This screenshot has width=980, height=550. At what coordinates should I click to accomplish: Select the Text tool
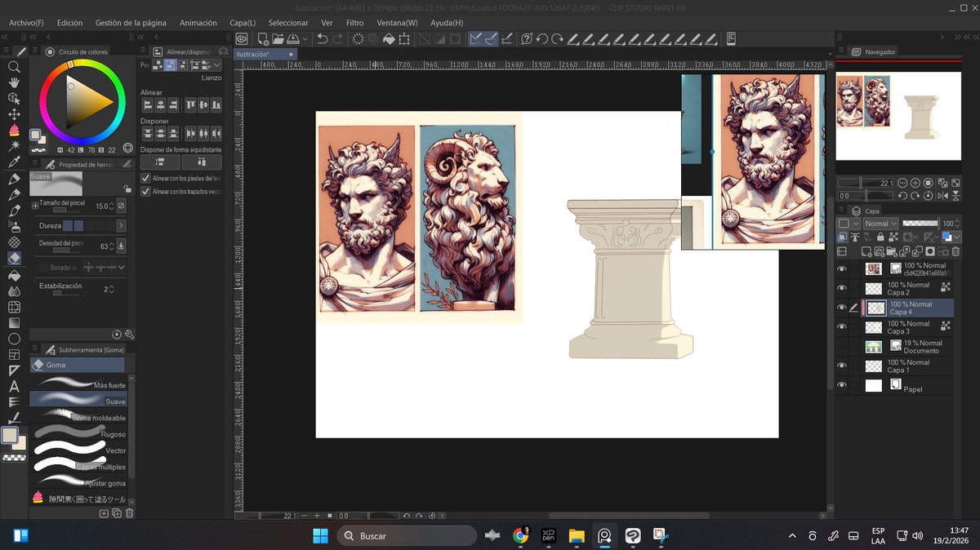14,386
